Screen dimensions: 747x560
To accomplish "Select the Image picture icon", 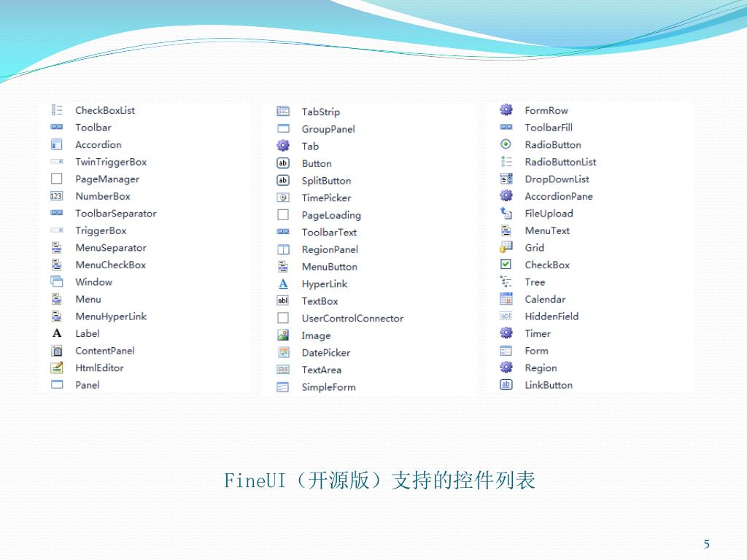I will [283, 335].
